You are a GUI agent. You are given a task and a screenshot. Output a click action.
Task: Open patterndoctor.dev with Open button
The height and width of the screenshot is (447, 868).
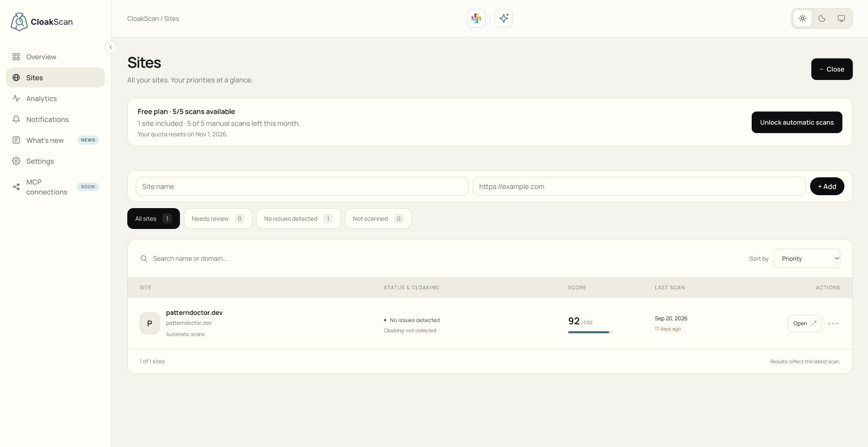(x=805, y=323)
